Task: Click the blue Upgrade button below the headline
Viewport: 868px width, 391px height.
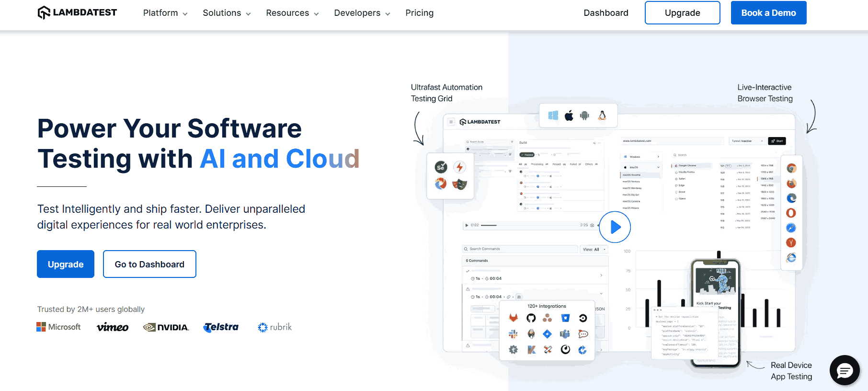Action: (66, 264)
